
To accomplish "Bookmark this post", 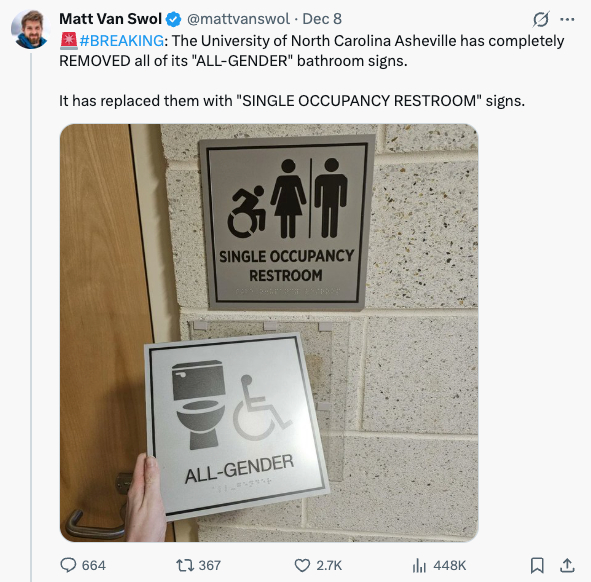I will coord(537,565).
